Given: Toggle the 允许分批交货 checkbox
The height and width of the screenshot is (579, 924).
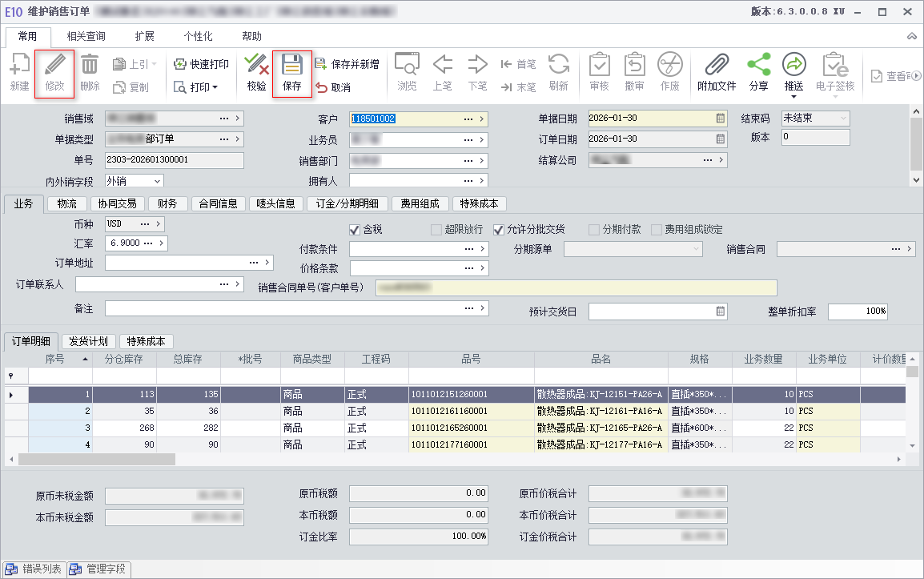Looking at the screenshot, I should [498, 230].
